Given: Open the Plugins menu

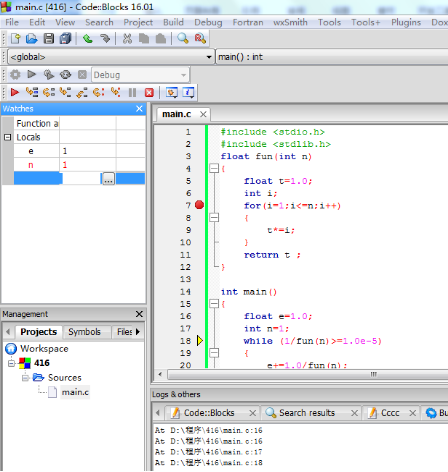Looking at the screenshot, I should pos(406,22).
